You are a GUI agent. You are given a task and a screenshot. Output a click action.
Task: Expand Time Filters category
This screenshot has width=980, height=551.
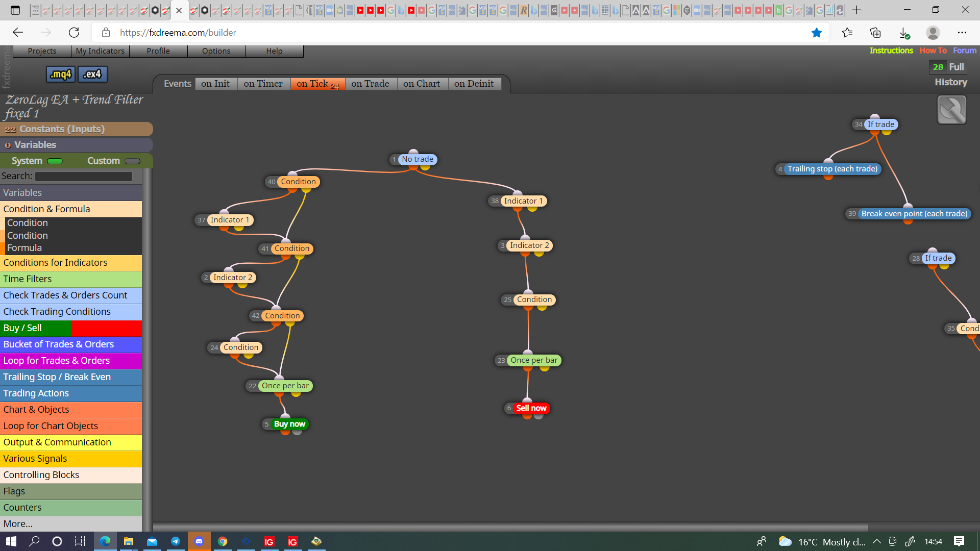click(71, 279)
